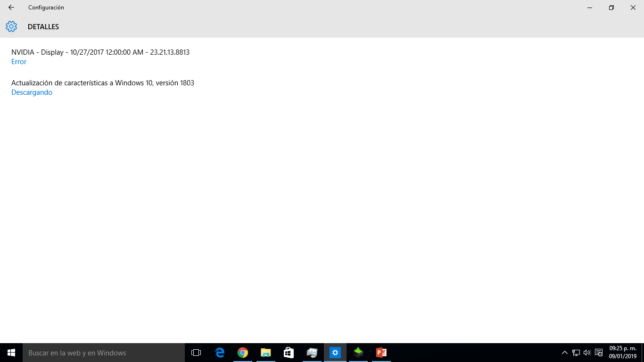
Task: Expand the hidden system tray icons
Action: point(565,353)
